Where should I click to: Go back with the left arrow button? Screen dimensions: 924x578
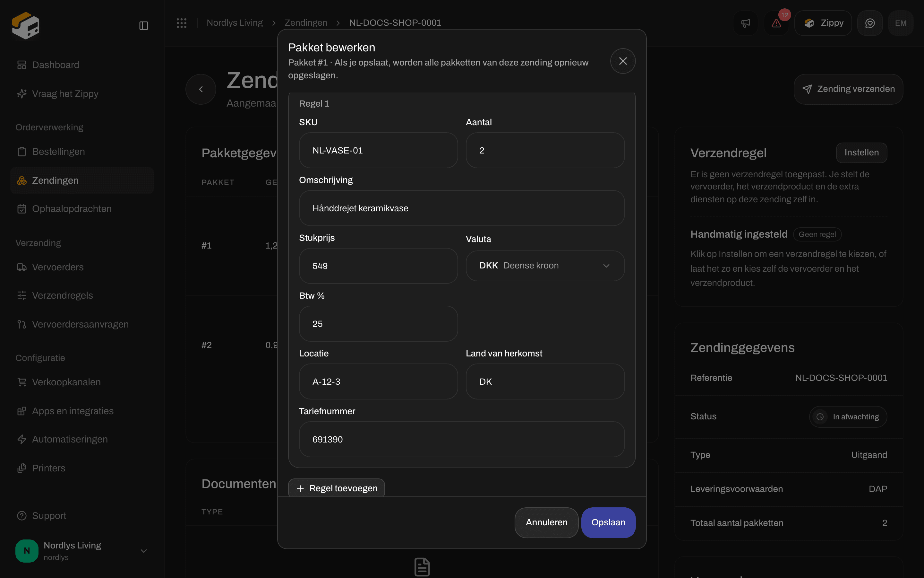pyautogui.click(x=201, y=89)
